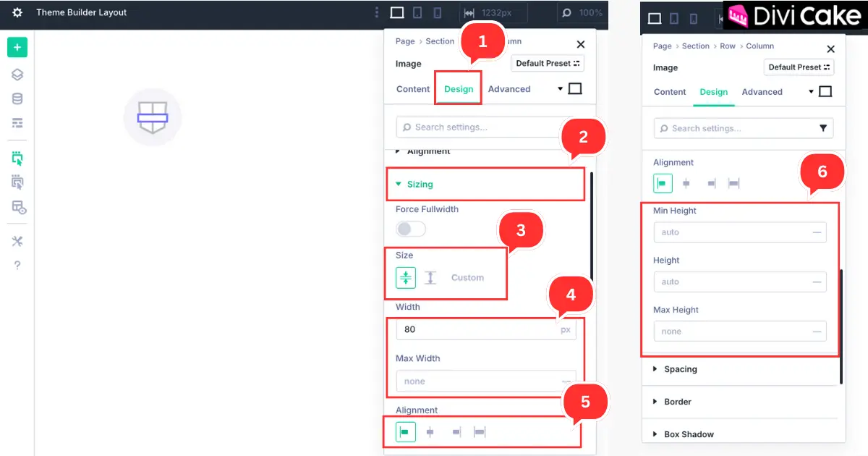Open Default Preset dropdown in left panel
Viewport: 868px width, 456px height.
click(548, 63)
